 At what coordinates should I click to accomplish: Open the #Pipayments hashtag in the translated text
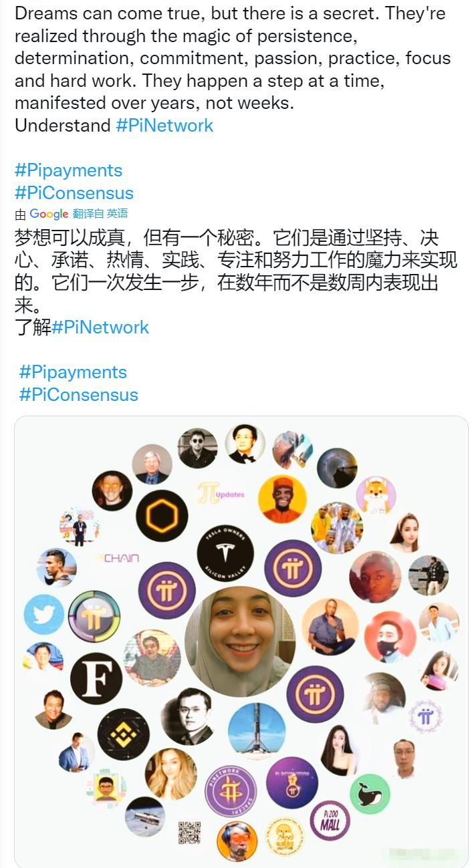73,372
